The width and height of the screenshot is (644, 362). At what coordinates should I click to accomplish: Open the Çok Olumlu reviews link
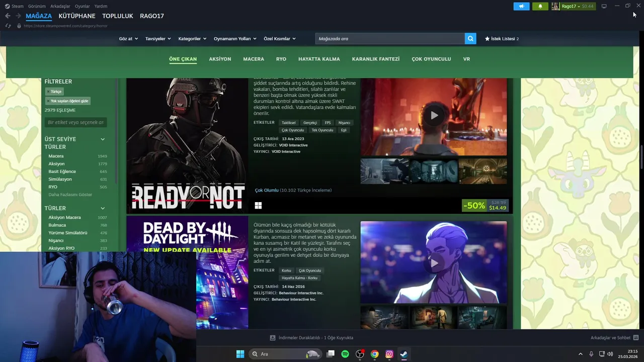pyautogui.click(x=267, y=190)
